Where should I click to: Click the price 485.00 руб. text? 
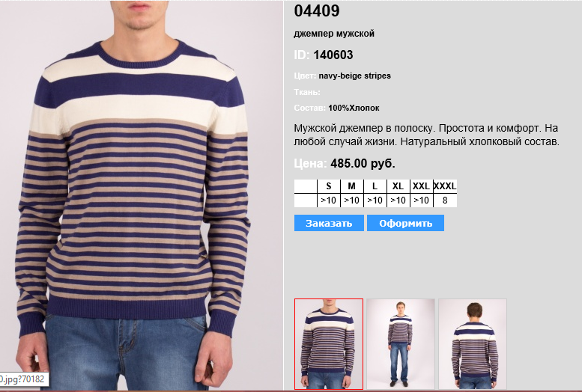coord(363,164)
